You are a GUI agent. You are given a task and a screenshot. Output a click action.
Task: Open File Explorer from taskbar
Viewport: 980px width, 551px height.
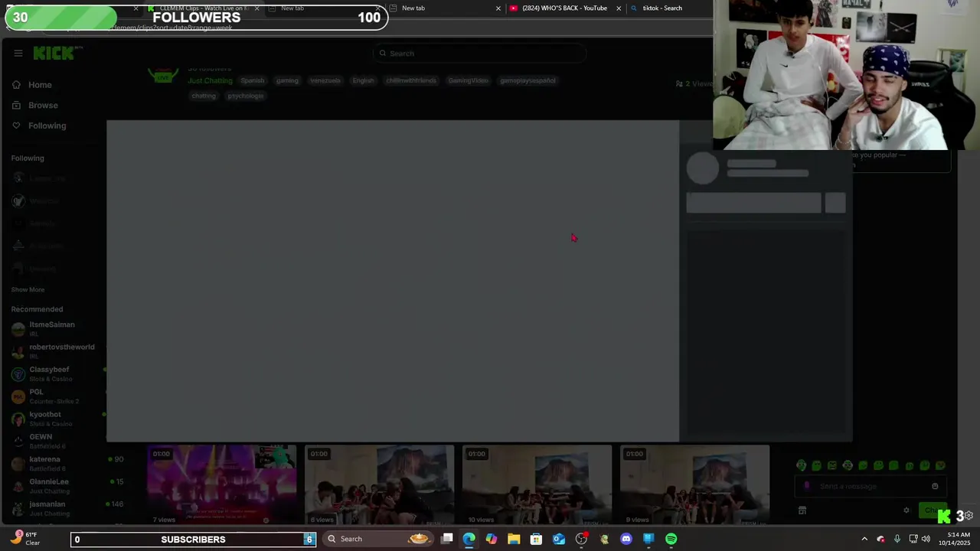(514, 539)
